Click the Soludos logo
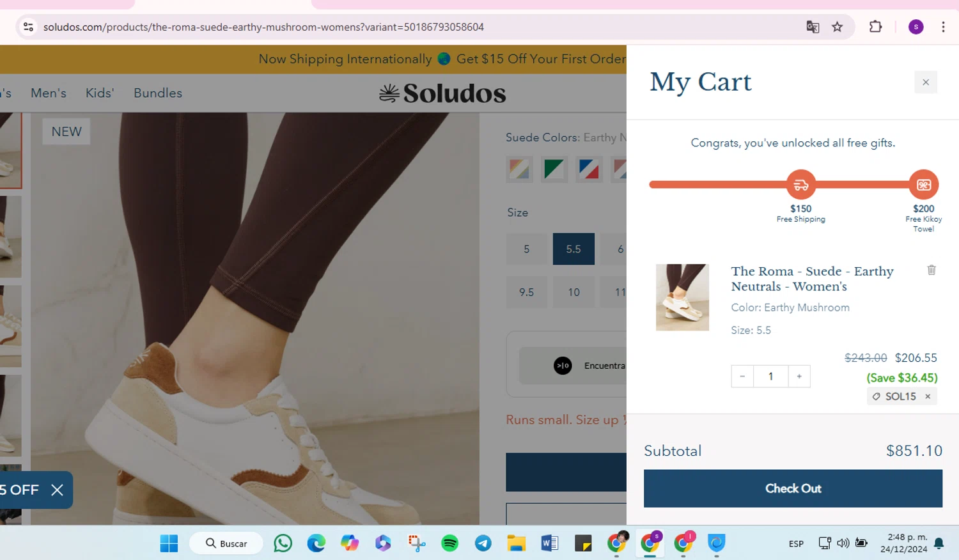This screenshot has height=560, width=959. click(x=442, y=93)
